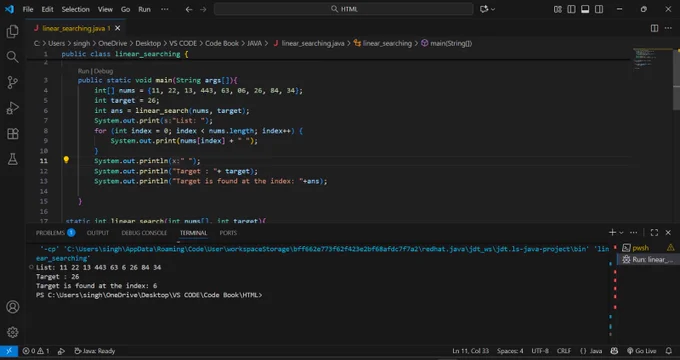This screenshot has height=360, width=680.
Task: Click the Copilot status bar icon
Action: [x=614, y=351]
